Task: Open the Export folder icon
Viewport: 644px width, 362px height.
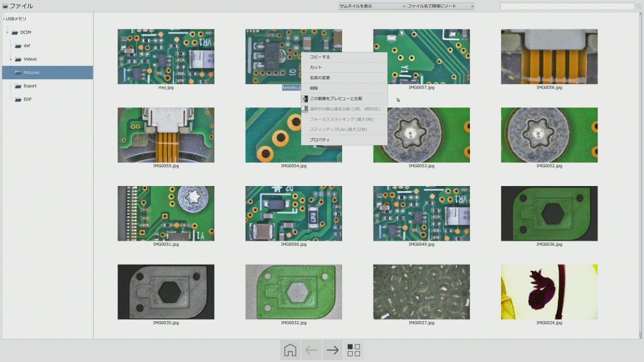Action: pos(19,85)
